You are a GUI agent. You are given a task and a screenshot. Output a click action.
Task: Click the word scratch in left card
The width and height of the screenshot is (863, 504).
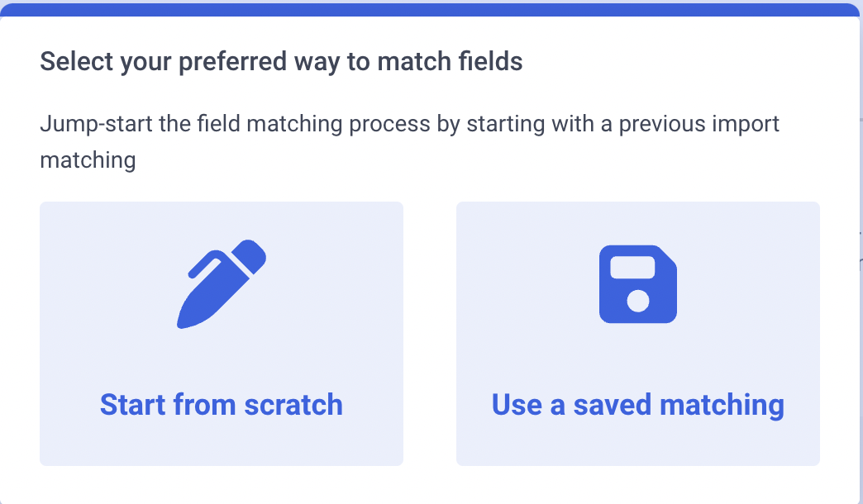click(293, 405)
